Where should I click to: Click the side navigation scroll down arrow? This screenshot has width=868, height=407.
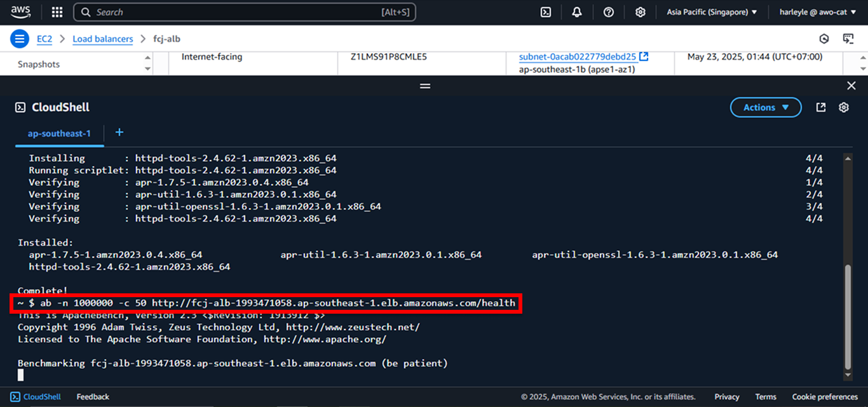(147, 69)
